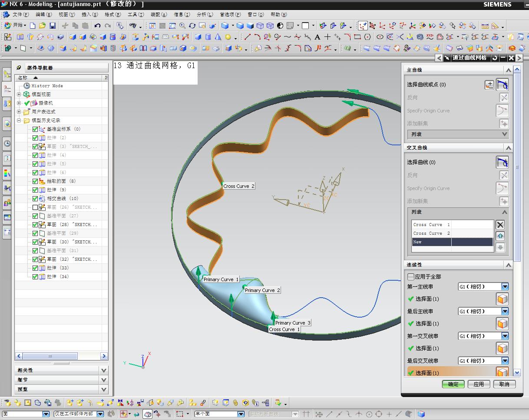Viewport: 529px width, 420px height.
Task: Click the Sphere primitive icon
Action: pyautogui.click(x=228, y=37)
